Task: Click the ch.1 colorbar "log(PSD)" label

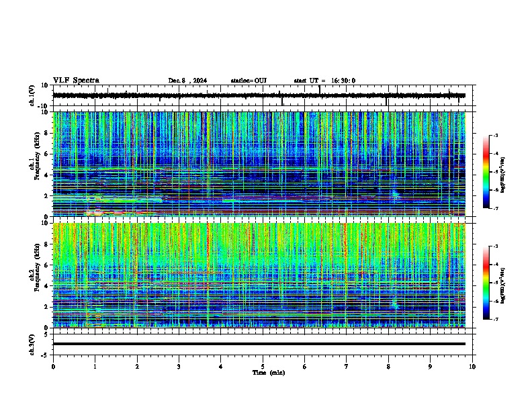Action: [502, 175]
